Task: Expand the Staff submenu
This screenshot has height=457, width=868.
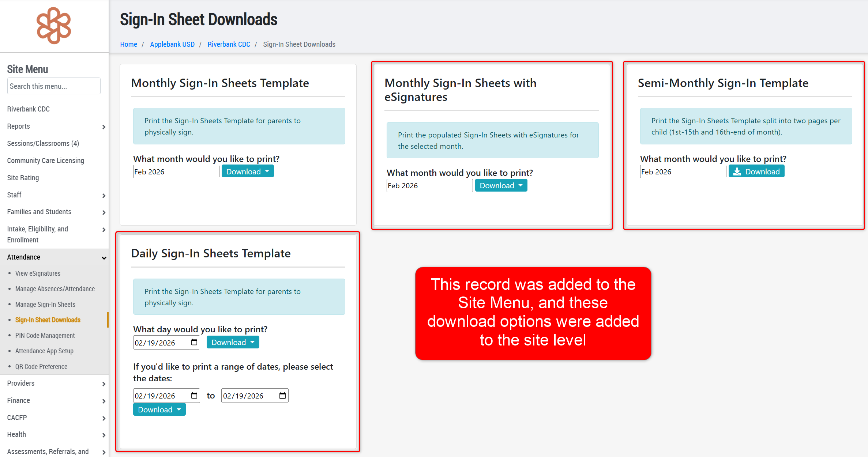Action: tap(104, 195)
